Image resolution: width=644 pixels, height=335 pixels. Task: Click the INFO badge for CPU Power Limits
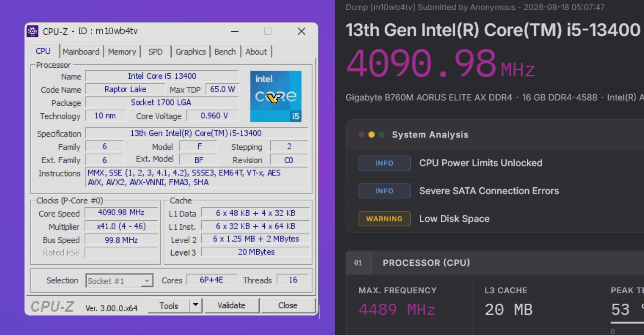[384, 163]
